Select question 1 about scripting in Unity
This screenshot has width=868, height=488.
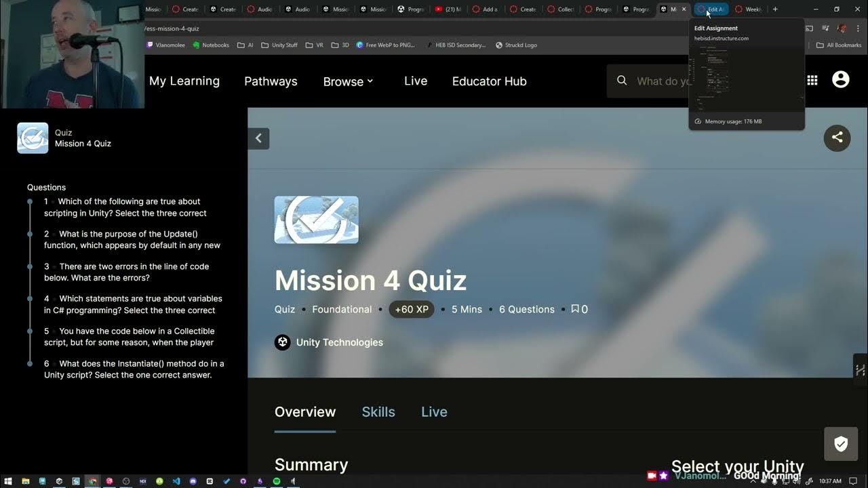point(125,207)
